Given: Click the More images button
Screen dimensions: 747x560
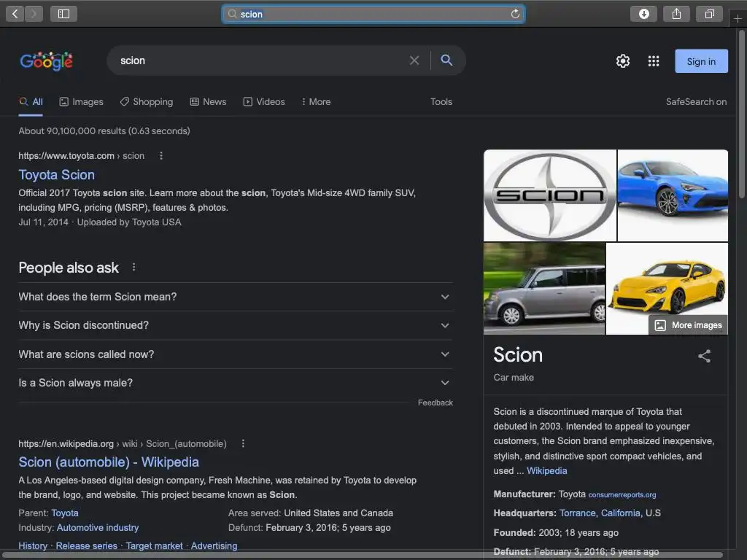Looking at the screenshot, I should coord(688,324).
